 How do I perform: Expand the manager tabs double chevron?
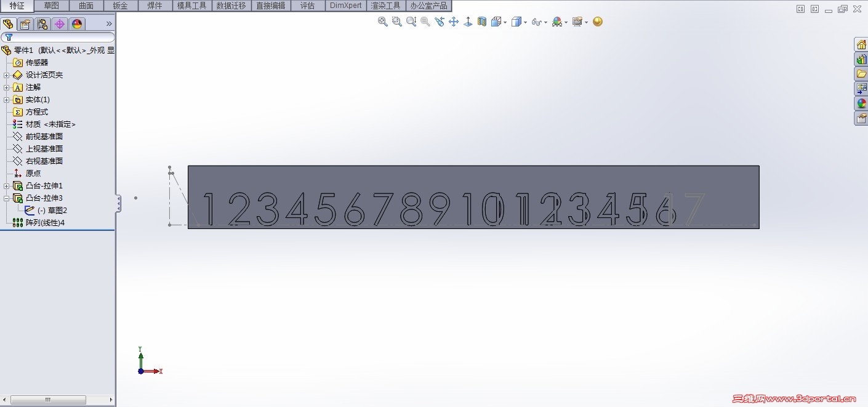(109, 24)
